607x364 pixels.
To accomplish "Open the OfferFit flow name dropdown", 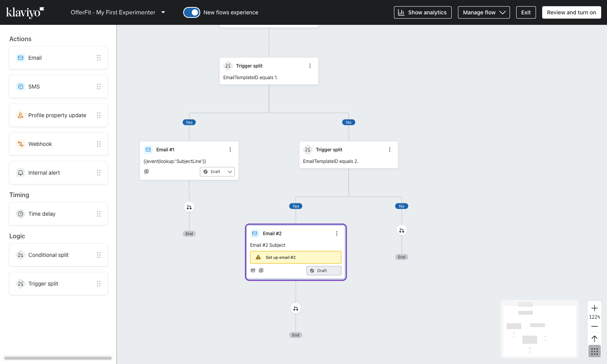I will point(163,12).
